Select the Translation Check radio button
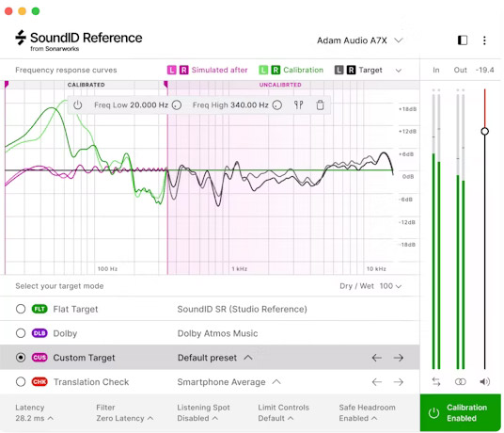Image resolution: width=504 pixels, height=433 pixels. [21, 382]
